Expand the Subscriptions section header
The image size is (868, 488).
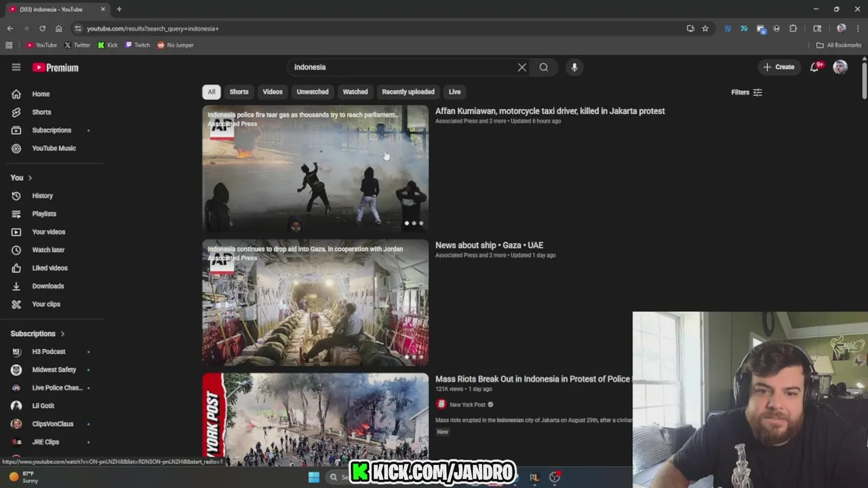tap(38, 333)
